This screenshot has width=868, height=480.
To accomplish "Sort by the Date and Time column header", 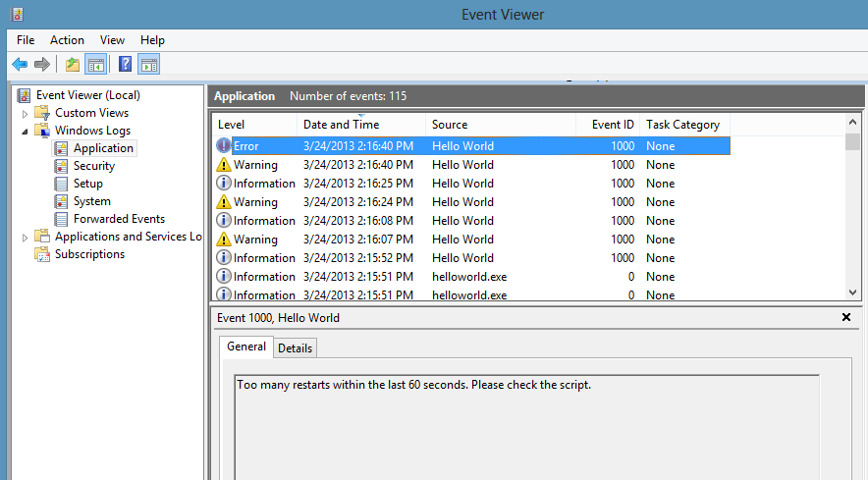I will click(361, 125).
